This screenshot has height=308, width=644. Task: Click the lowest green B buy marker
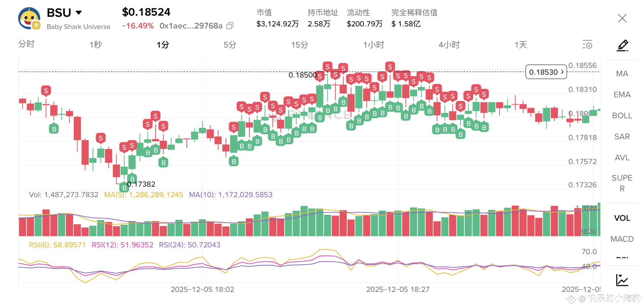click(x=124, y=187)
